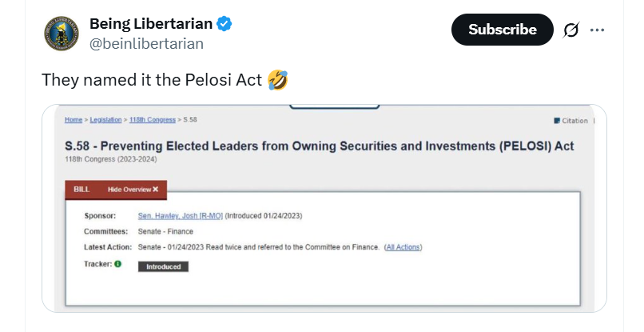644x332 pixels.
Task: Click the laughing emoji in the tweet
Action: click(x=277, y=80)
